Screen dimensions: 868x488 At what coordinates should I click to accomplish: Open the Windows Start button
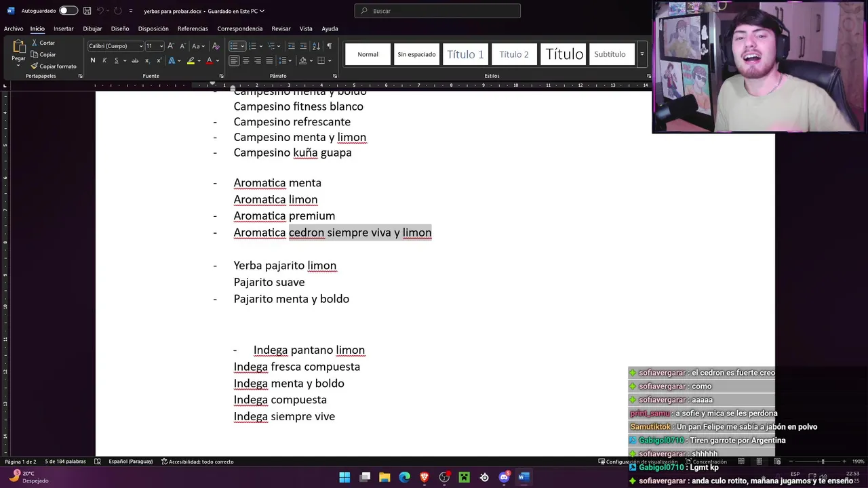click(344, 477)
